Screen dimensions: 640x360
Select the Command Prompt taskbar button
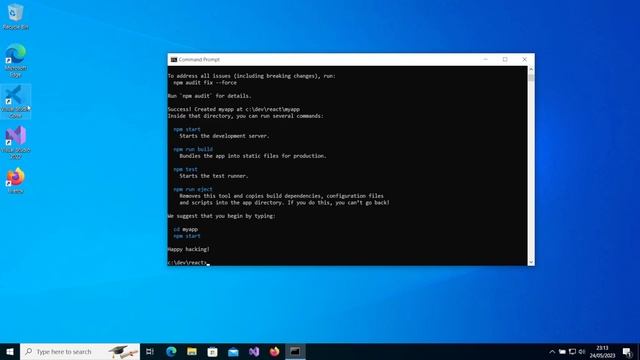(x=295, y=351)
